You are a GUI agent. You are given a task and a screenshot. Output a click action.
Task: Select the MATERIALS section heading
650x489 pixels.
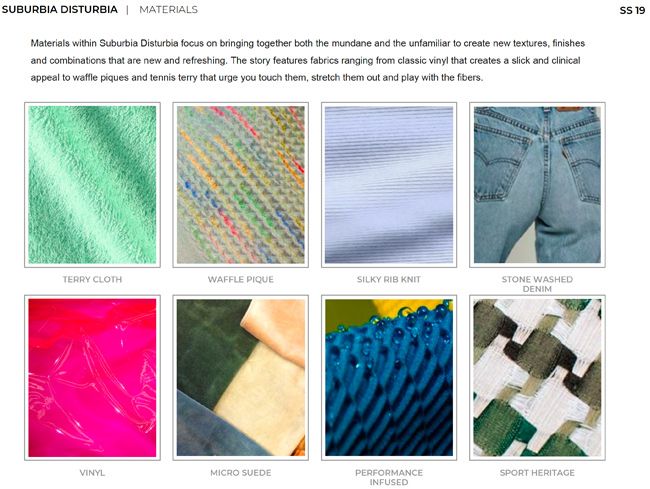168,10
